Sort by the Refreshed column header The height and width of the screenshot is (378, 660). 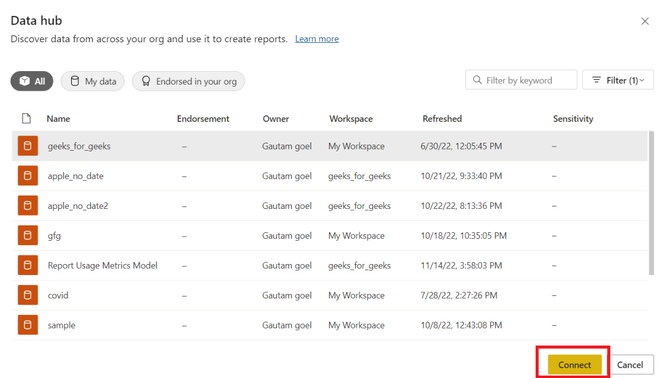pos(442,119)
